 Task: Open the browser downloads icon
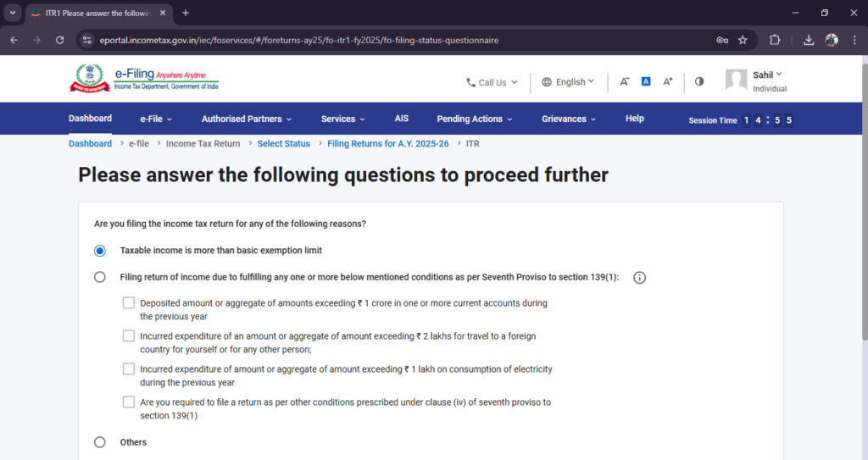tap(809, 40)
